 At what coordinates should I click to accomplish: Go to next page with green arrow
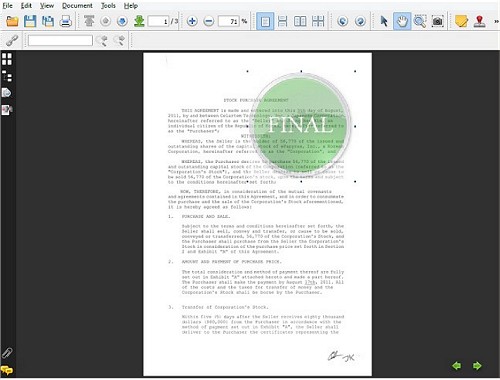coord(477,366)
